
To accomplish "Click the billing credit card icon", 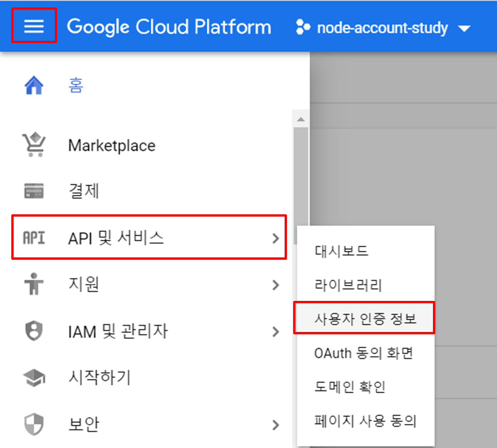I will (34, 191).
